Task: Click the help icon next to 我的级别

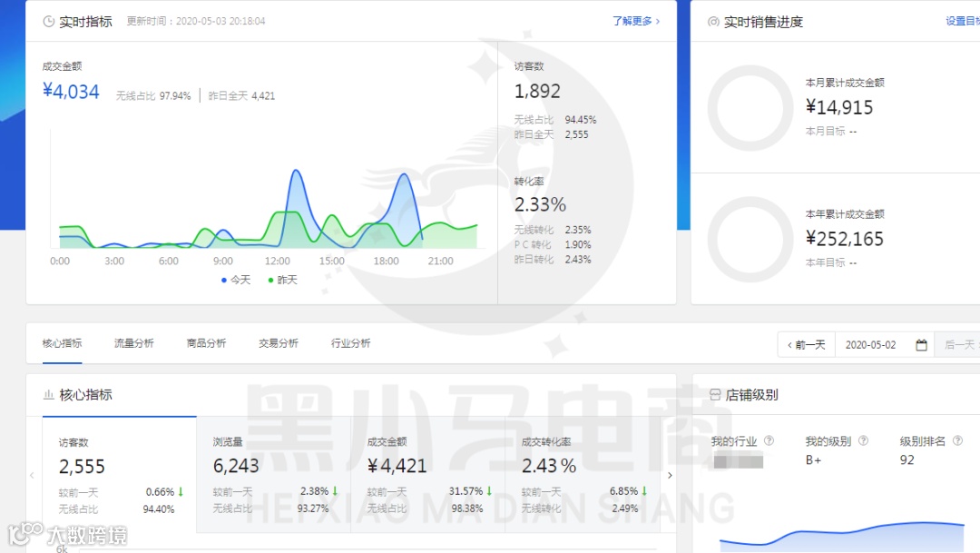Action: point(863,441)
